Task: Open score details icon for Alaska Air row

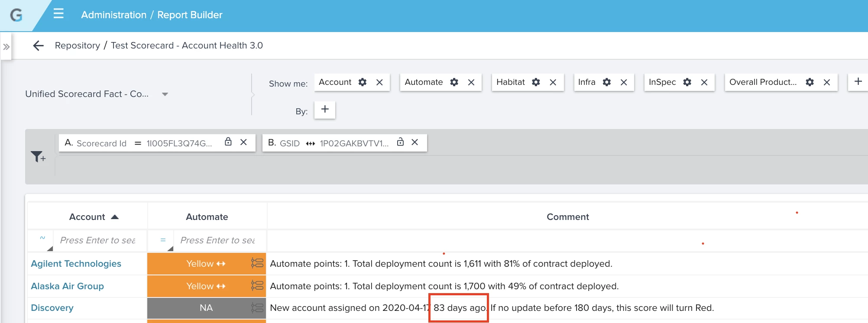Action: (257, 285)
